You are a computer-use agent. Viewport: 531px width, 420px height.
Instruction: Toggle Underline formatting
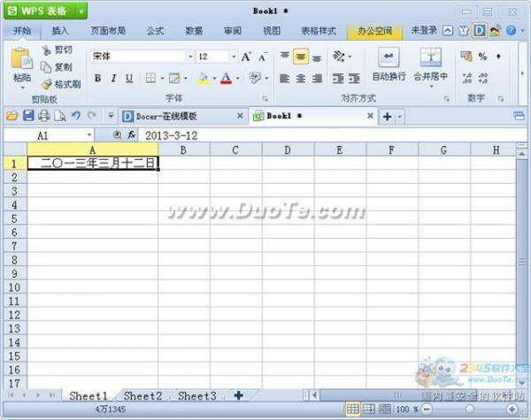(x=129, y=79)
